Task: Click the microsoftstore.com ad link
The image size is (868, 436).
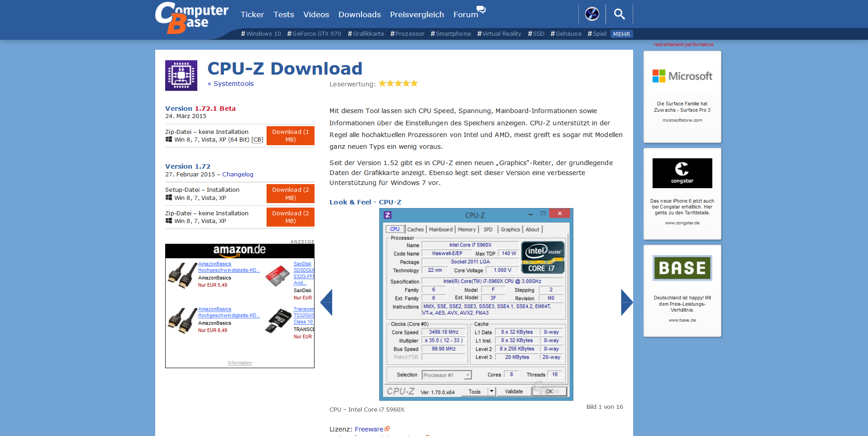Action: (682, 120)
